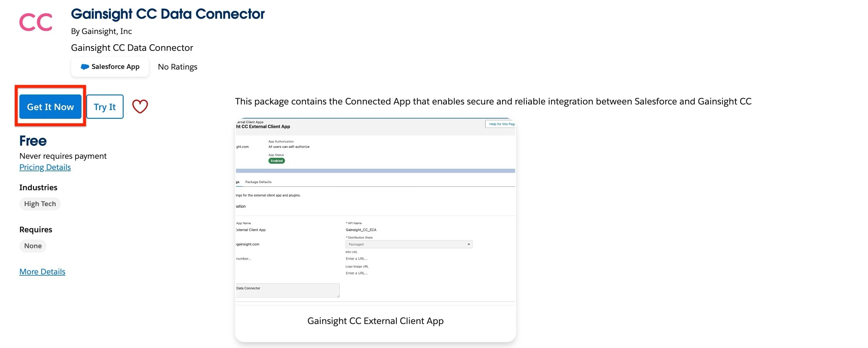Click the None requirement tag
This screenshot has width=868, height=348.
[33, 246]
